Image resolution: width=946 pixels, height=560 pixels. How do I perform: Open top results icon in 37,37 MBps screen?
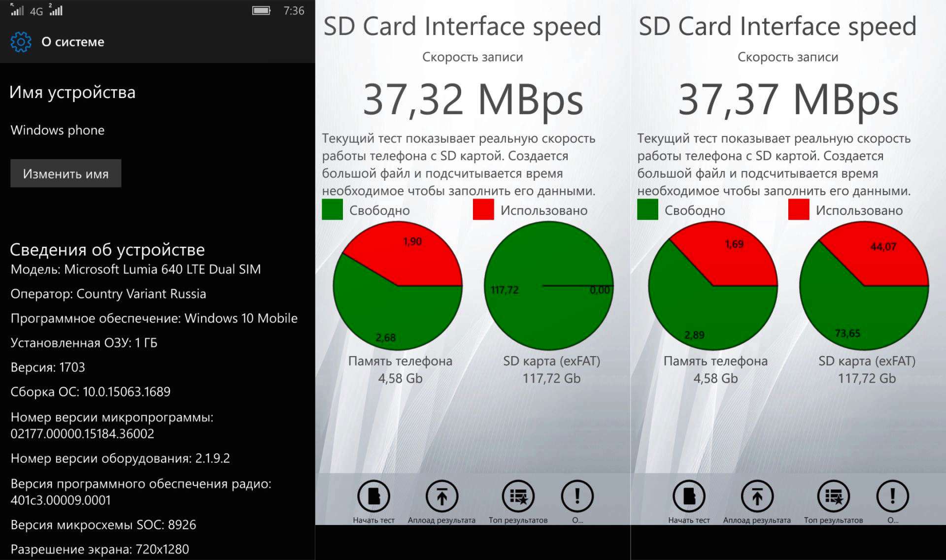[834, 496]
